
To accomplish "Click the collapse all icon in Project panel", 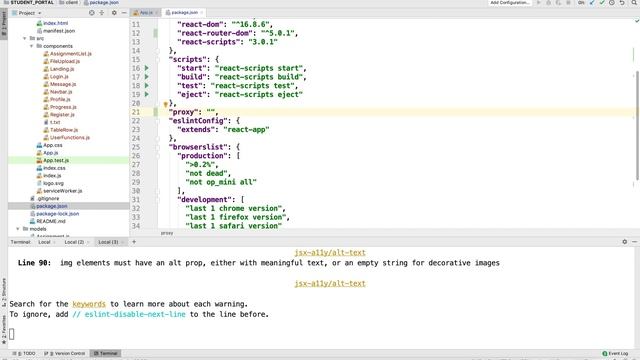I will (102, 13).
